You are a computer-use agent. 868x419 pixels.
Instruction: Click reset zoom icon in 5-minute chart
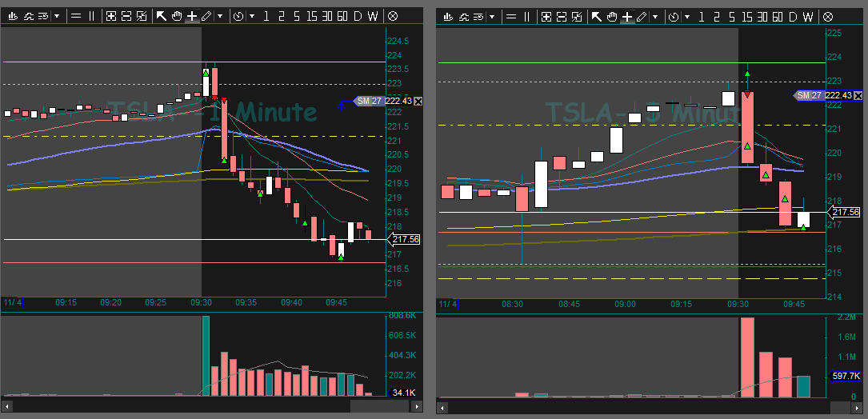point(576,17)
